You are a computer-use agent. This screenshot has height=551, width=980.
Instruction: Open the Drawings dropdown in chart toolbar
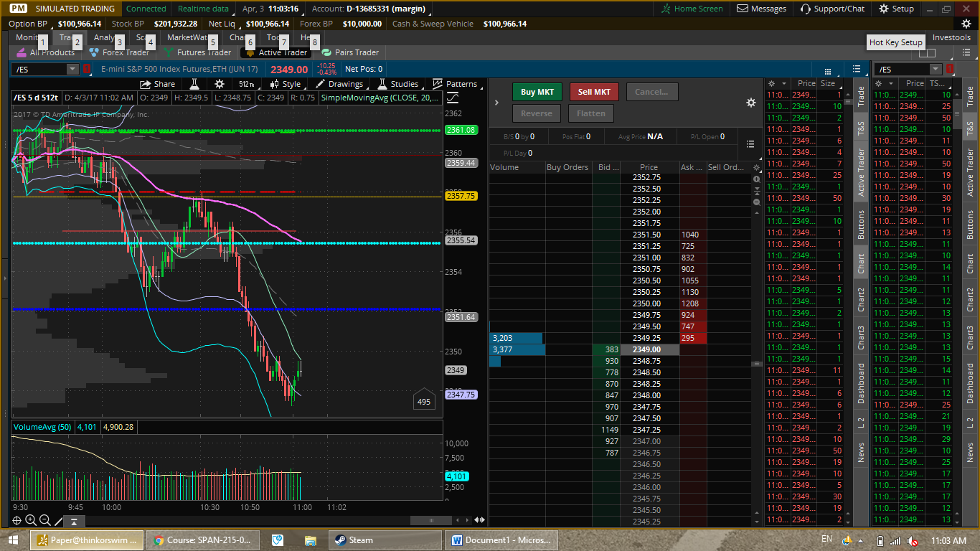[341, 84]
